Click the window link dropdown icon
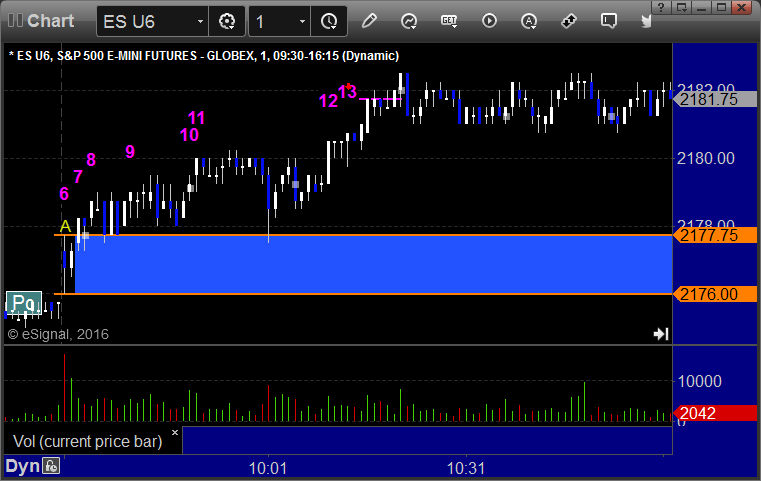 [x=682, y=7]
